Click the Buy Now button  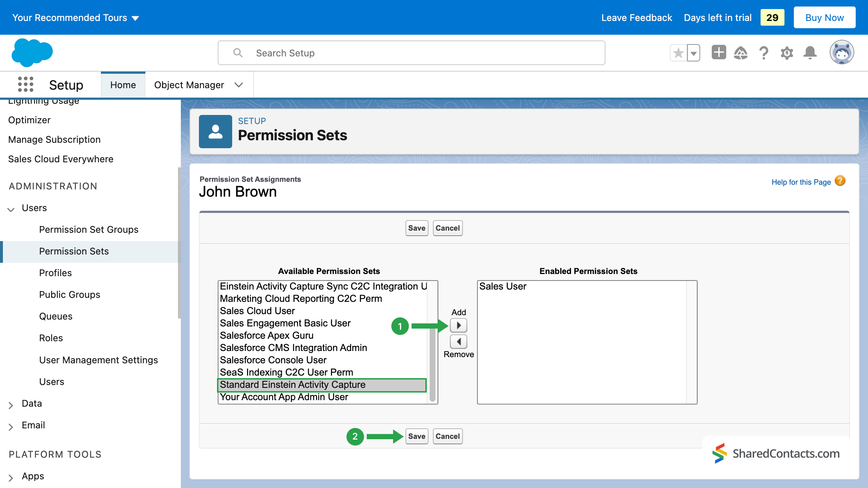(825, 17)
